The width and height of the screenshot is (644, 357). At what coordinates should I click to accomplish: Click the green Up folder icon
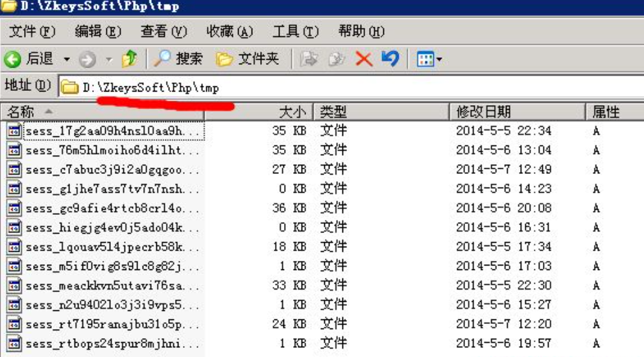coord(129,59)
